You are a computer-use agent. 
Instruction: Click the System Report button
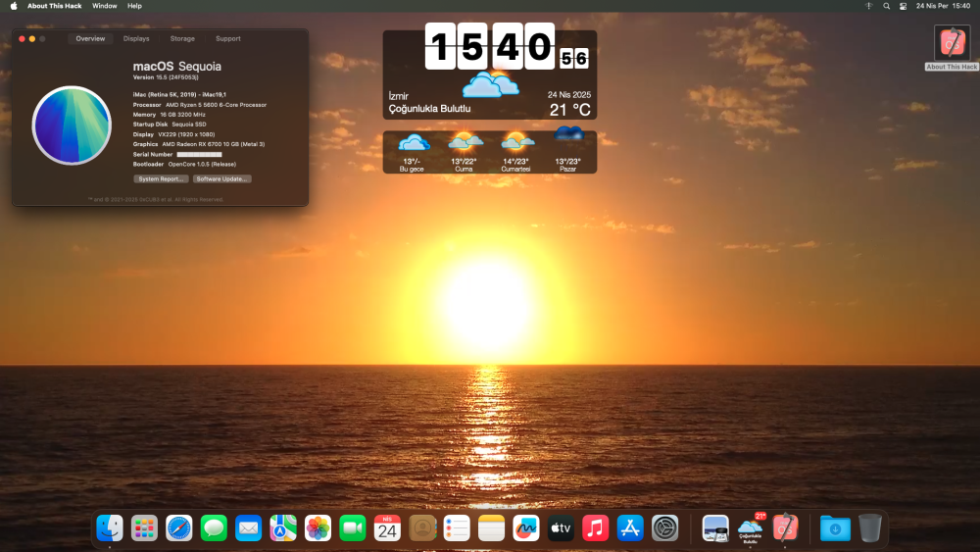161,178
